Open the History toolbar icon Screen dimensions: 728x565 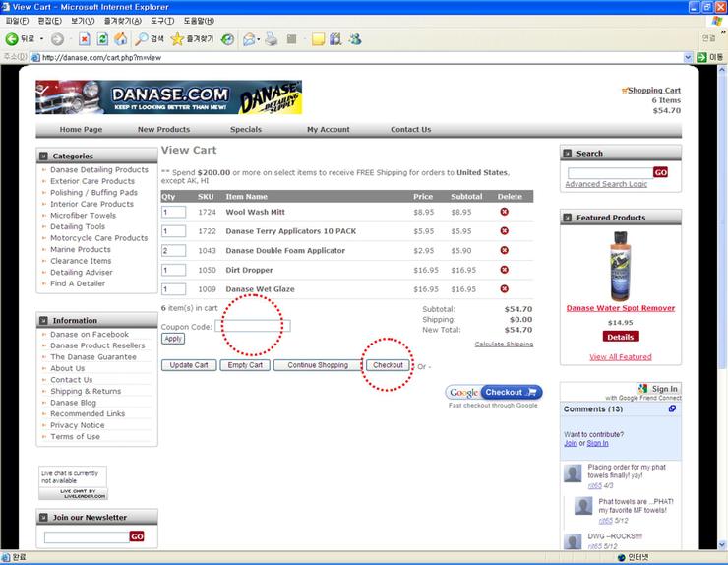[x=227, y=39]
